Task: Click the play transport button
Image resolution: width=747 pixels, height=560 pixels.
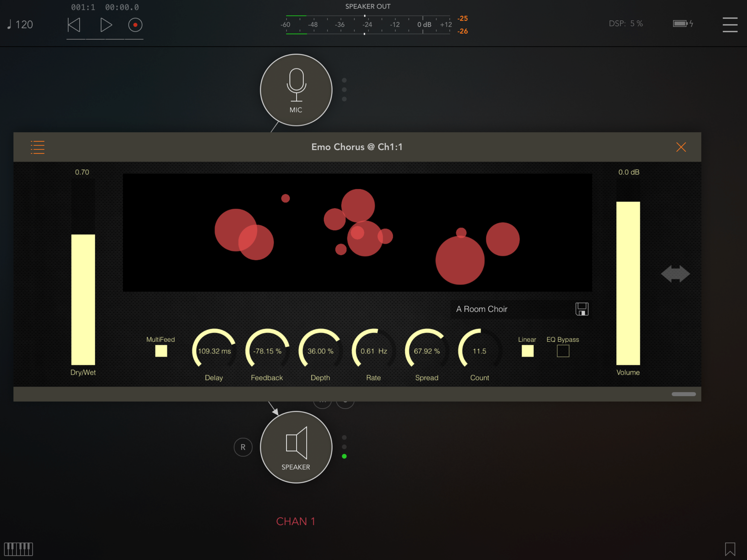Action: (106, 25)
